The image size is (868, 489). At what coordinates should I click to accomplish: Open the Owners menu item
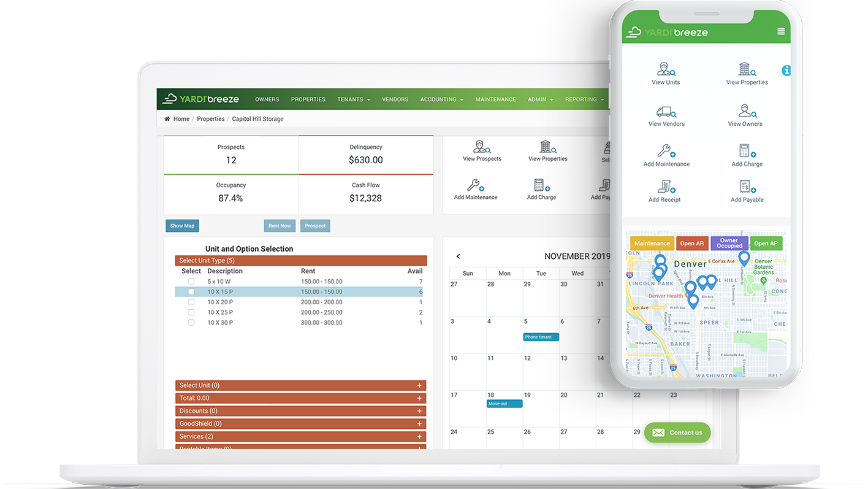click(267, 99)
